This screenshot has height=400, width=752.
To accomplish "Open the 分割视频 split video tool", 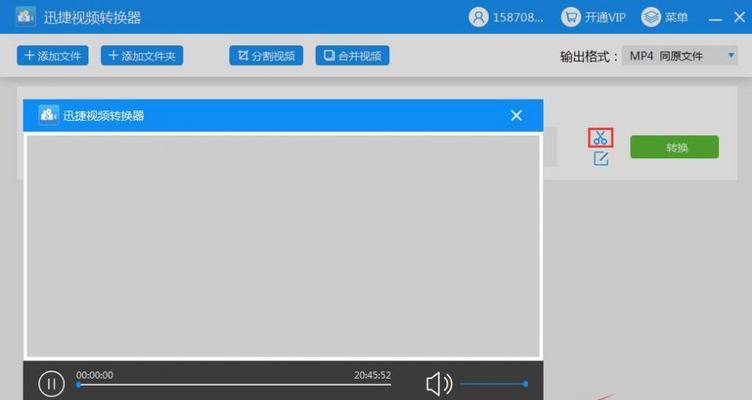I will (266, 56).
